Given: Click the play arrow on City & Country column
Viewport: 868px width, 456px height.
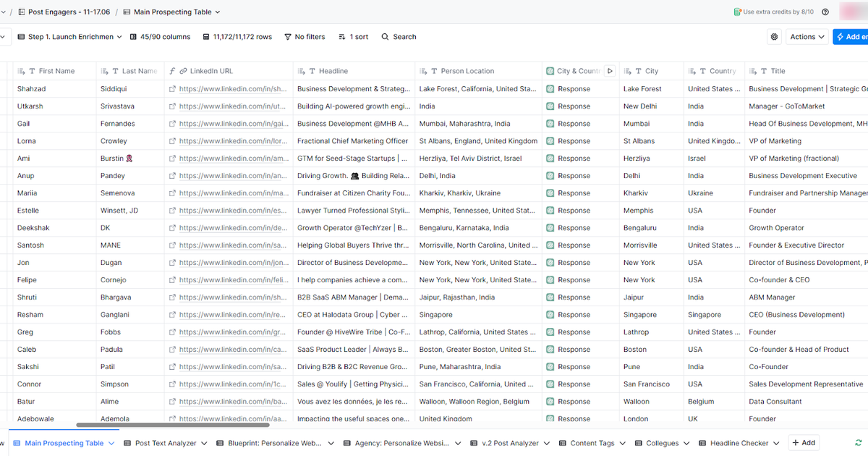Looking at the screenshot, I should (610, 71).
